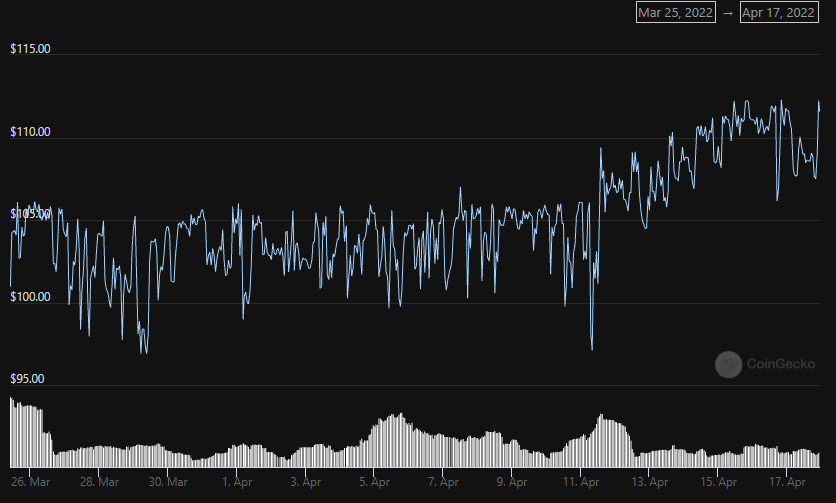836x503 pixels.
Task: Click the 15. Apr date axis label
Action: click(718, 482)
